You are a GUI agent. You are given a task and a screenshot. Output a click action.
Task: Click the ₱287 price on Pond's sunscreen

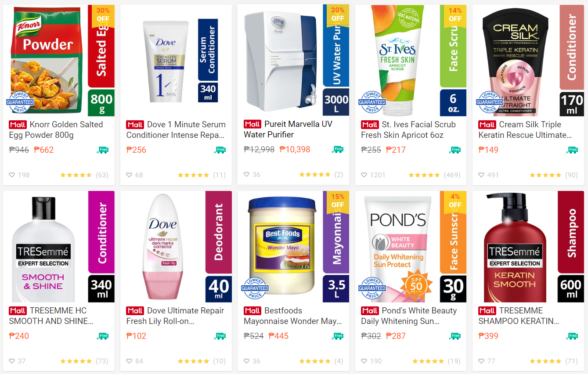click(396, 336)
